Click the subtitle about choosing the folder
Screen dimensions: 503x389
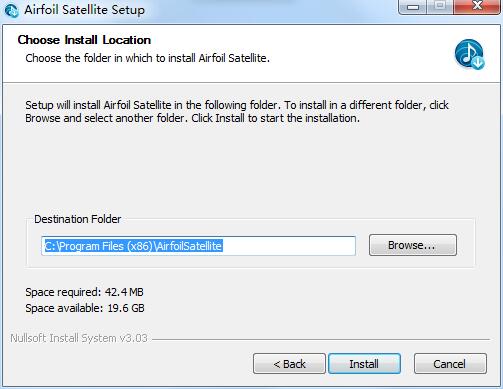coord(147,58)
